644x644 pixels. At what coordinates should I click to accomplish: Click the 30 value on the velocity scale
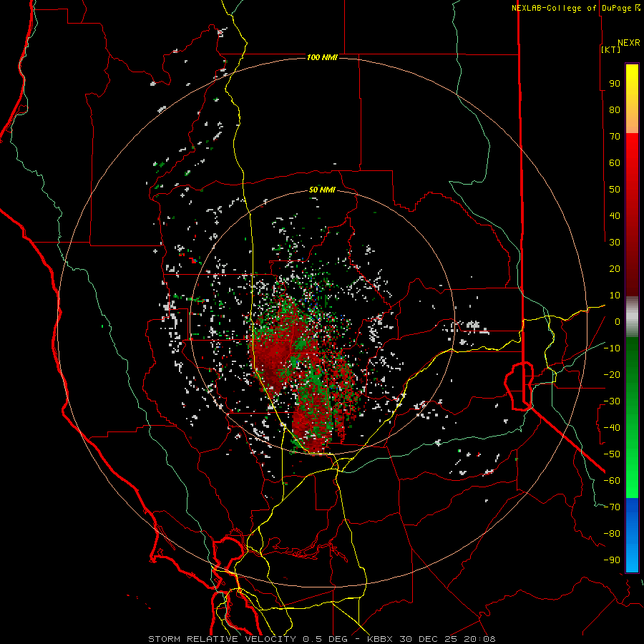coord(615,243)
